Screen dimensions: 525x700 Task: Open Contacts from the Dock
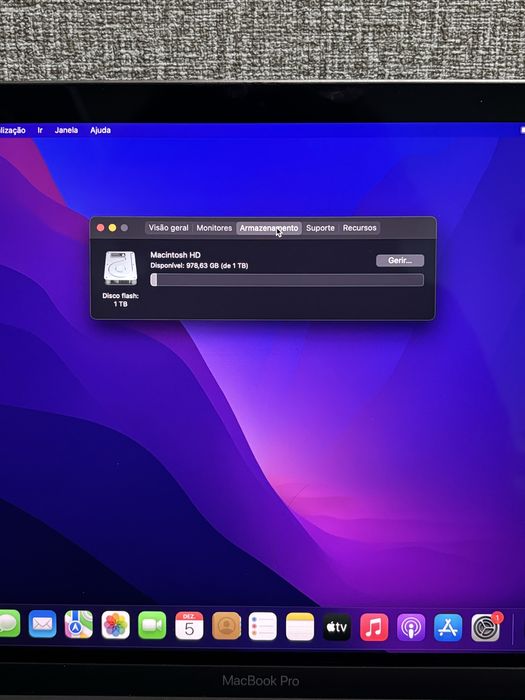(226, 626)
